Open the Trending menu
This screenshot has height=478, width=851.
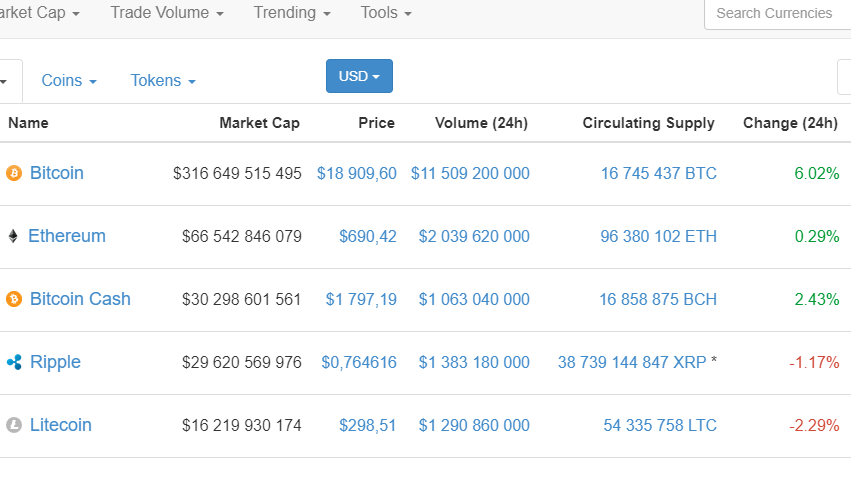[291, 13]
